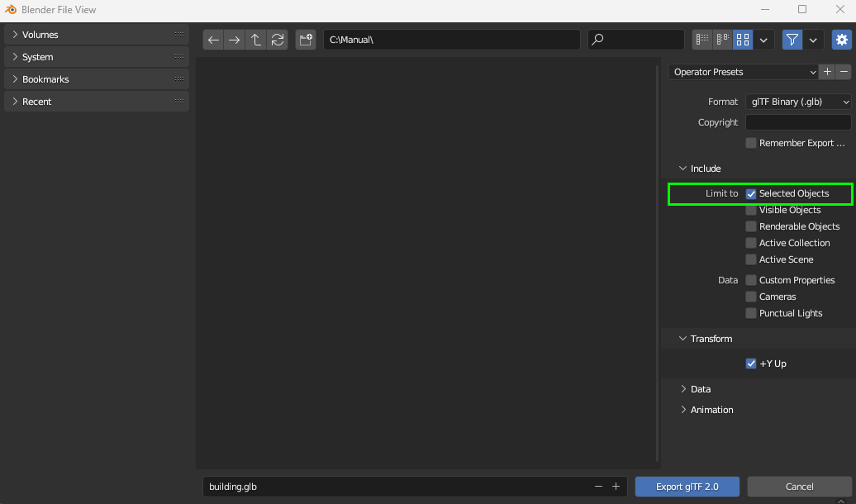Disable the Selected Objects checkbox
The image size is (856, 504).
point(751,193)
